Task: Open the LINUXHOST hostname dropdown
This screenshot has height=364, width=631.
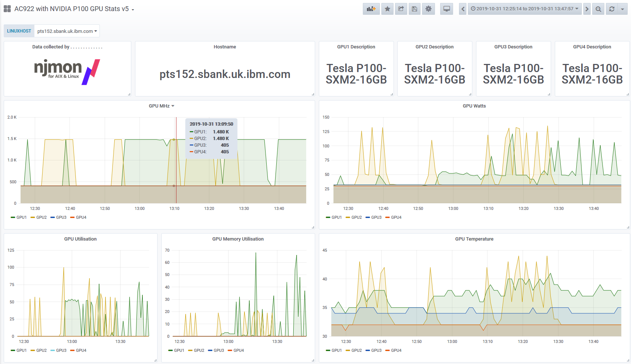Action: point(67,31)
